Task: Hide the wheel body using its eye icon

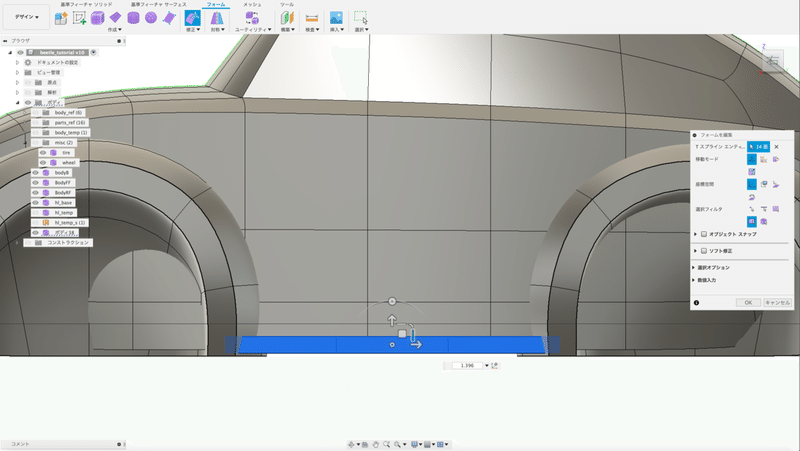Action: coord(43,163)
